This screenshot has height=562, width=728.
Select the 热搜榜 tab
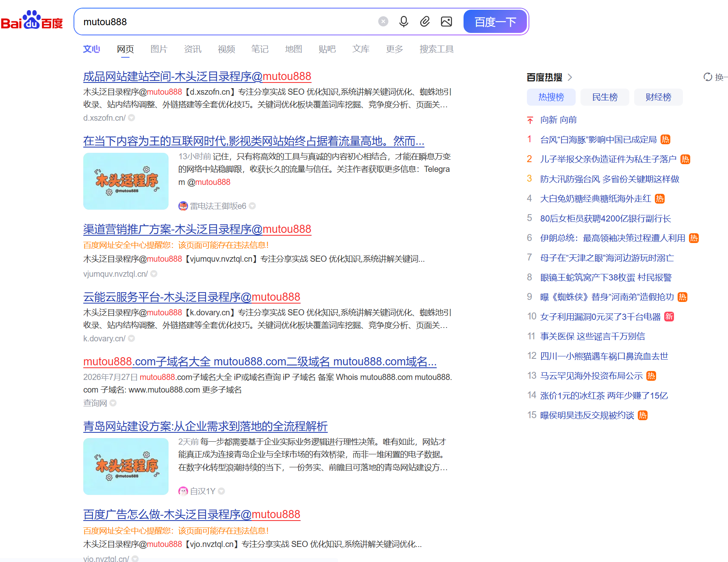coord(551,97)
